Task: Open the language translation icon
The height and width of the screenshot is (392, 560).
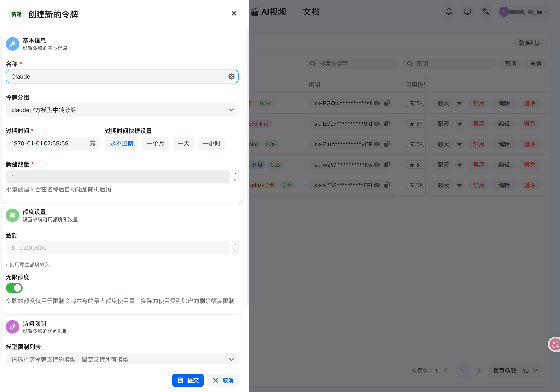Action: [x=486, y=12]
